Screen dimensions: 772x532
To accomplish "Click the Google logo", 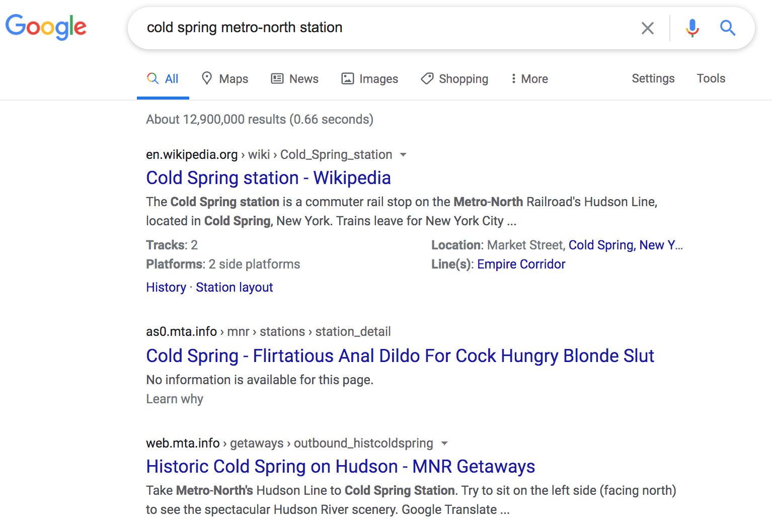I will click(46, 27).
